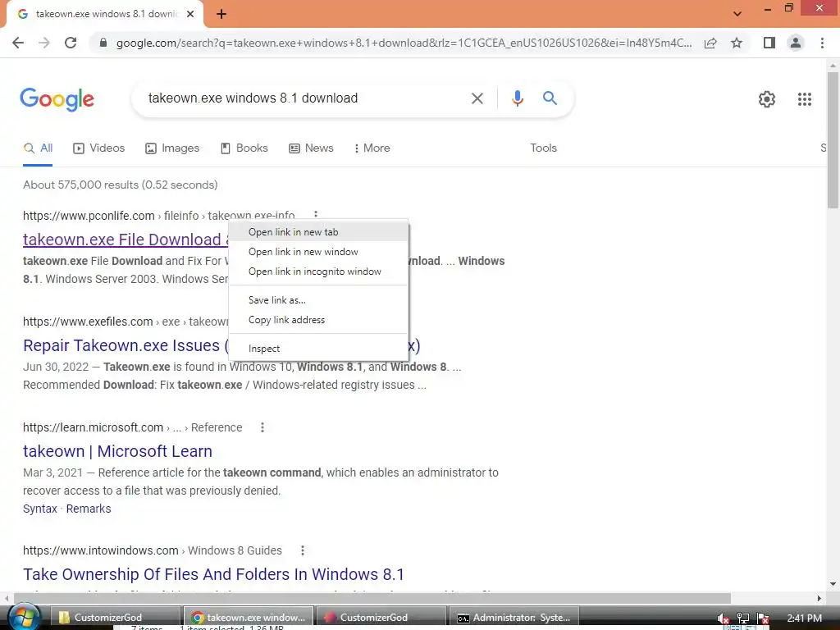Jump to the Syntax sublink

pyautogui.click(x=39, y=509)
